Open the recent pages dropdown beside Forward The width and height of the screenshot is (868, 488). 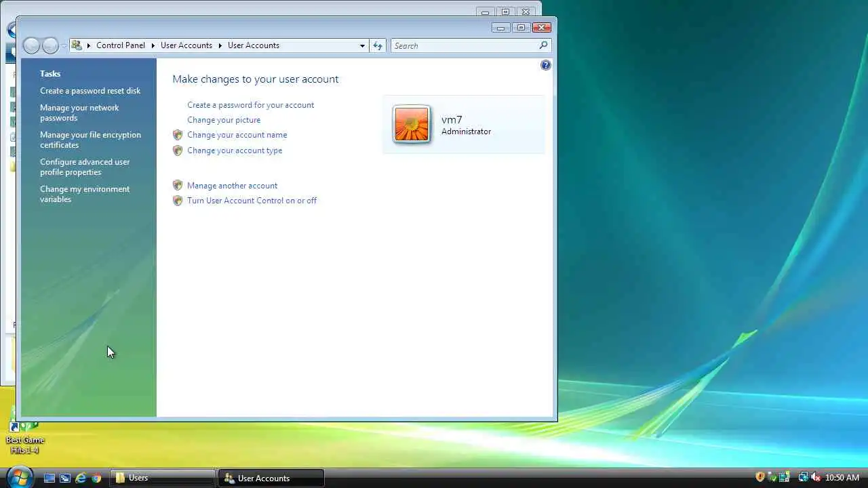click(64, 45)
